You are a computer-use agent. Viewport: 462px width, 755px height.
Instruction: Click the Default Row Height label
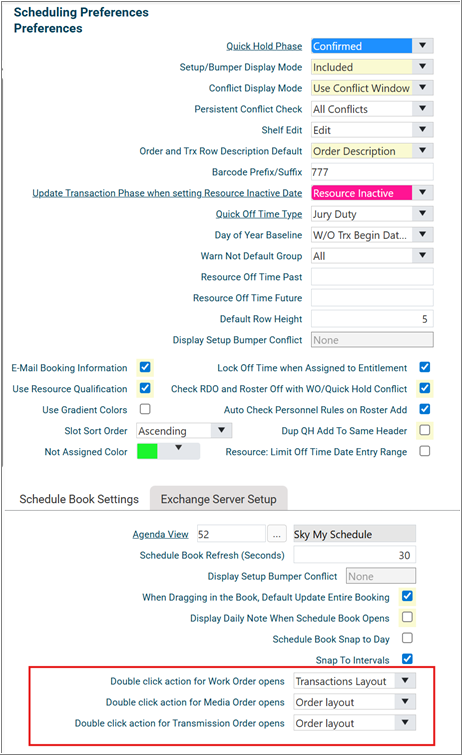(x=261, y=319)
